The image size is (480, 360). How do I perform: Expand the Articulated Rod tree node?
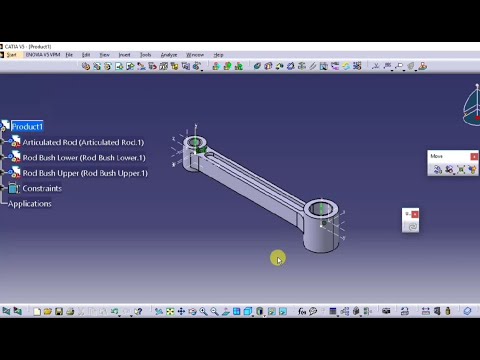pos(3,141)
